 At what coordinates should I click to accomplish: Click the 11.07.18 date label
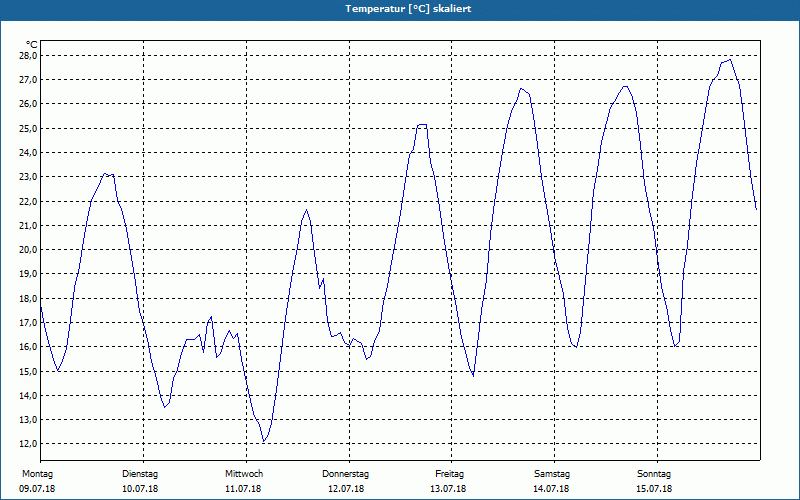(243, 489)
